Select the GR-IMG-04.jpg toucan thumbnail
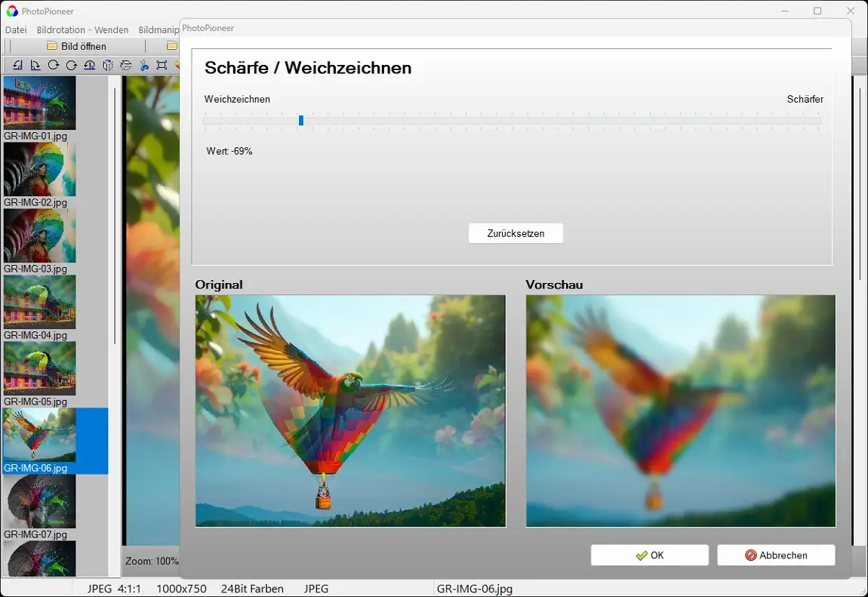This screenshot has width=868, height=597. tap(39, 302)
